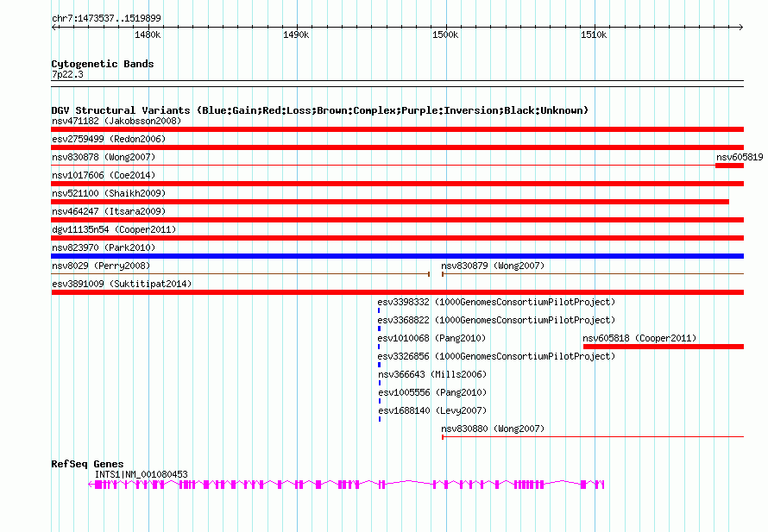Open variant nsv823970 (Park2010) label
This screenshot has height=532, width=768.
(x=104, y=247)
